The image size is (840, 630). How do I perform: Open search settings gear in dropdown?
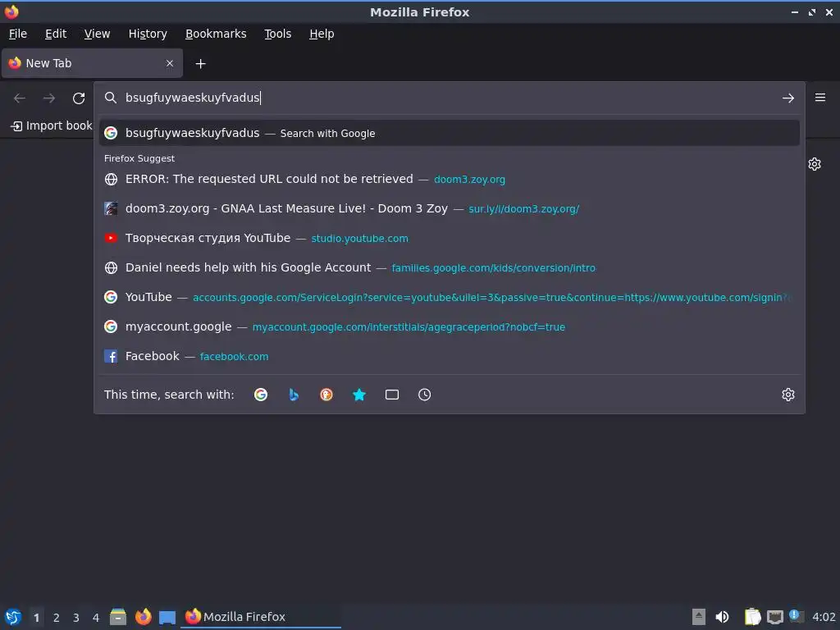click(787, 395)
